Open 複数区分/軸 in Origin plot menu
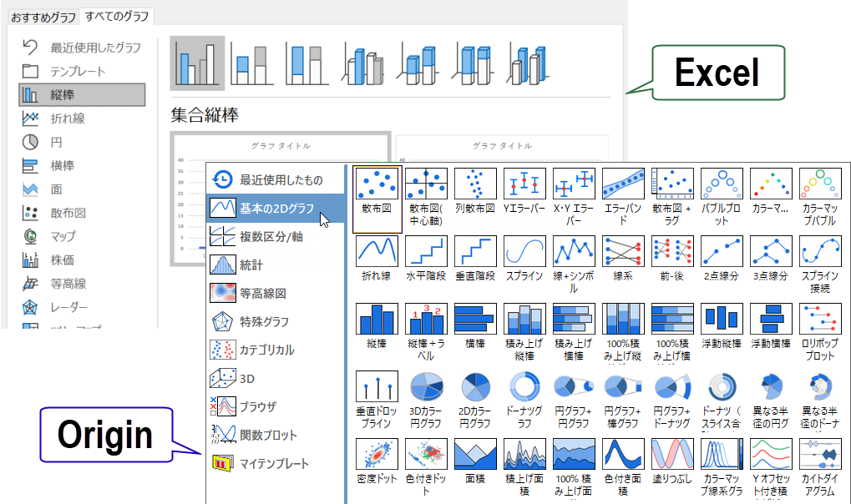The height and width of the screenshot is (504, 851). pyautogui.click(x=276, y=236)
